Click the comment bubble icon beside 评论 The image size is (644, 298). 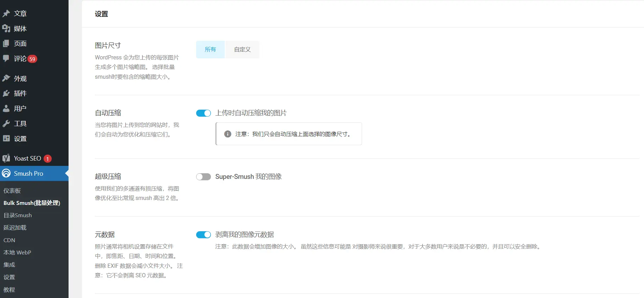(6, 58)
